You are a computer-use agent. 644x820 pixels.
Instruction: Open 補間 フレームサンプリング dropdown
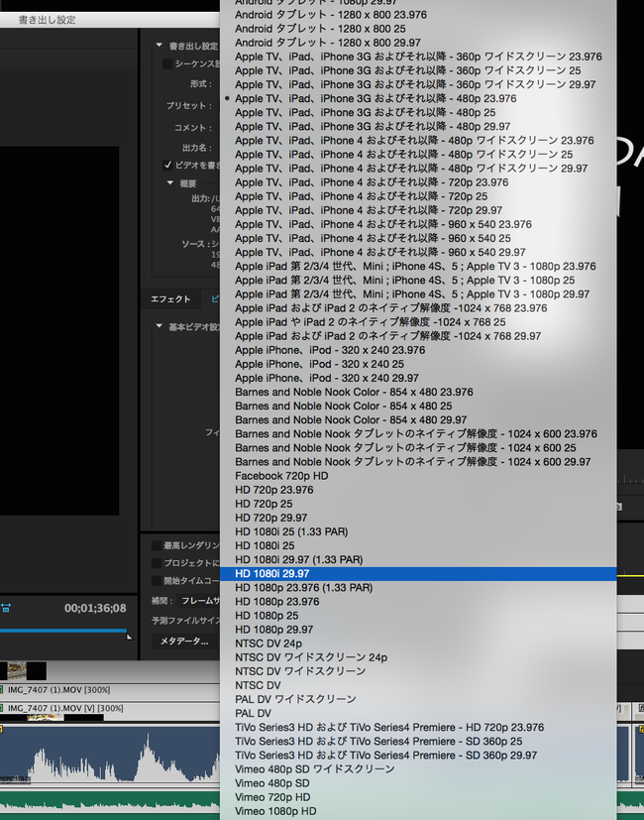point(199,601)
